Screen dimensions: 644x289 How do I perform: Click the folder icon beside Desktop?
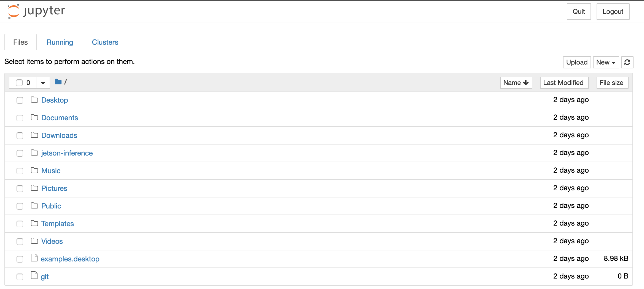coord(34,100)
